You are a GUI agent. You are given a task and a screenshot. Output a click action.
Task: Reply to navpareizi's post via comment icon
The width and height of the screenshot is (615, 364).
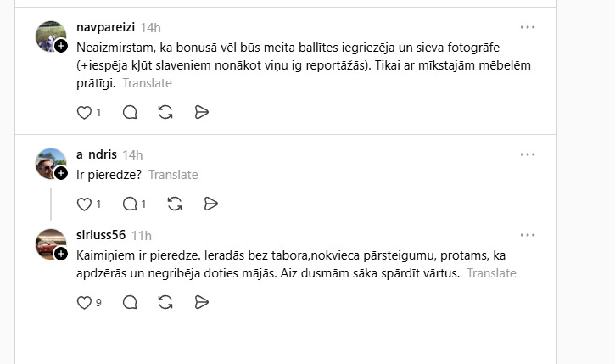point(130,112)
